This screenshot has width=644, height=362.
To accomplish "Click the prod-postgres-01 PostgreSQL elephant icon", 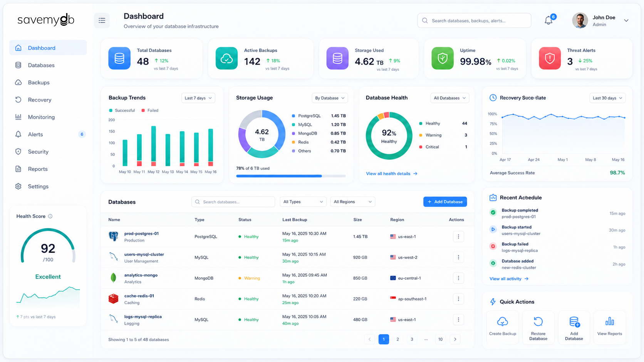I will pos(113,236).
